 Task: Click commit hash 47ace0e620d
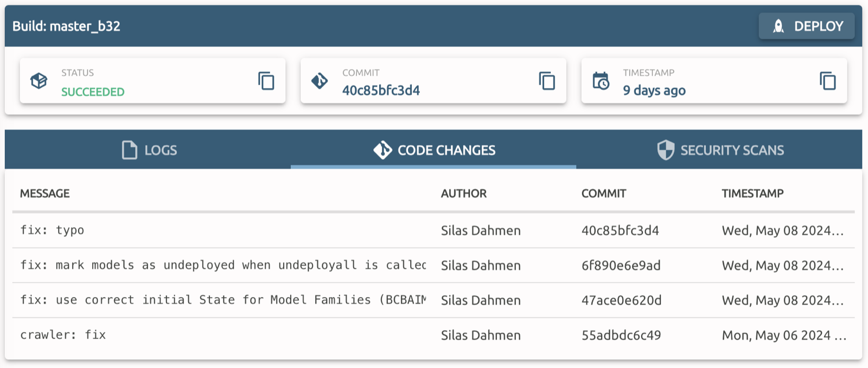click(622, 300)
